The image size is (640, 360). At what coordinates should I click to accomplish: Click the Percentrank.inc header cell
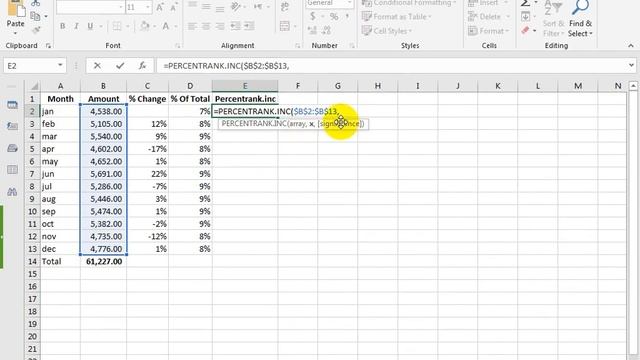(245, 99)
